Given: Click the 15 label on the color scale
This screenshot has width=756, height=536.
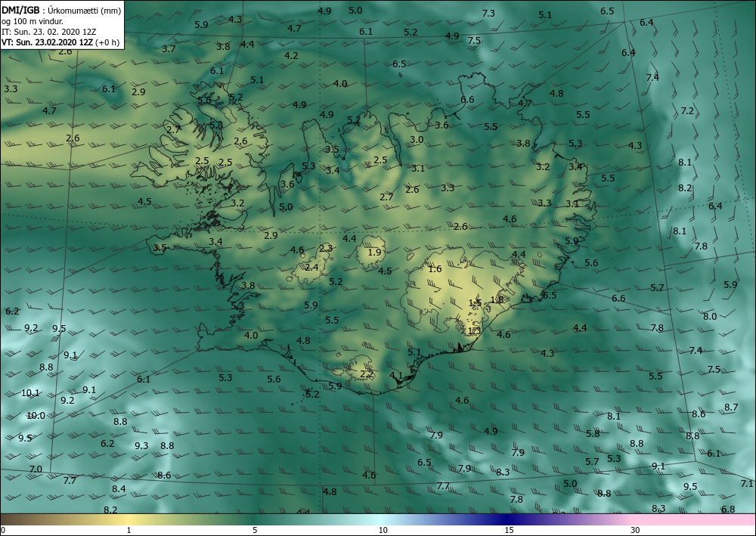Looking at the screenshot, I should (x=509, y=531).
